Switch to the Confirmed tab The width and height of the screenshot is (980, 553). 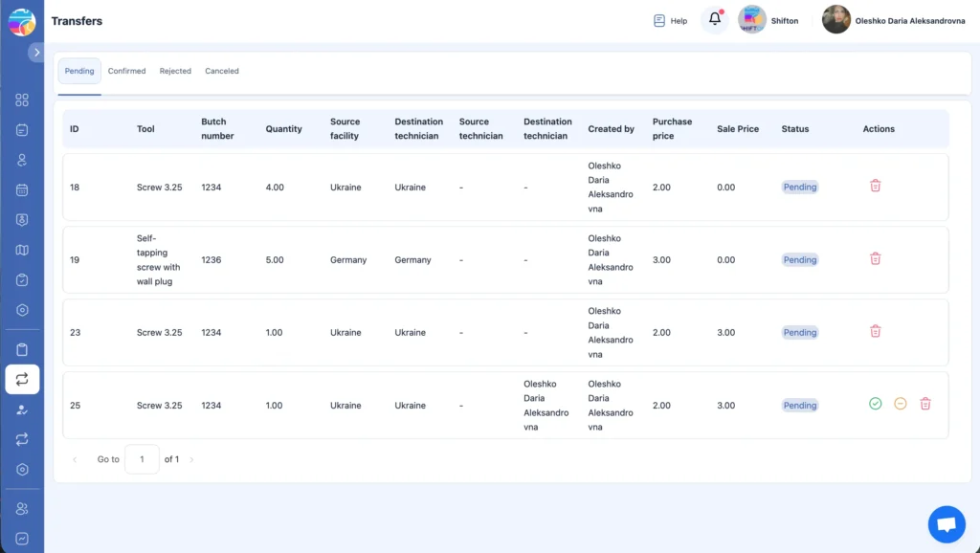click(x=126, y=71)
